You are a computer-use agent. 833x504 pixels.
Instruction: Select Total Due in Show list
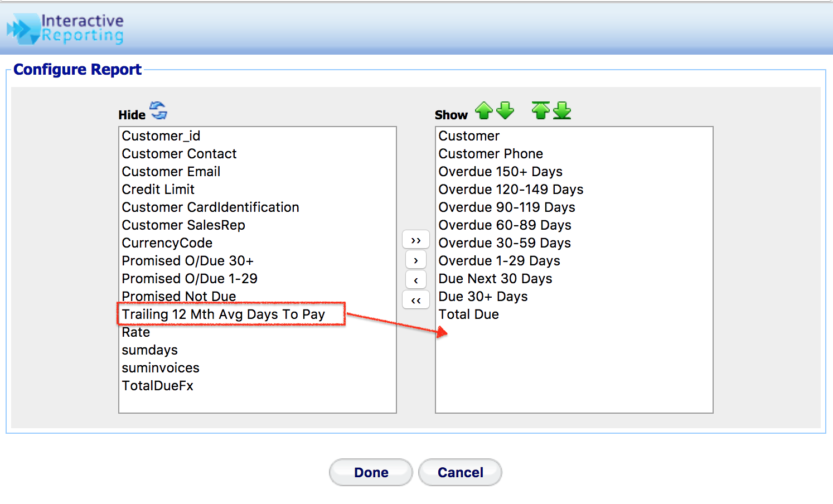point(574,314)
